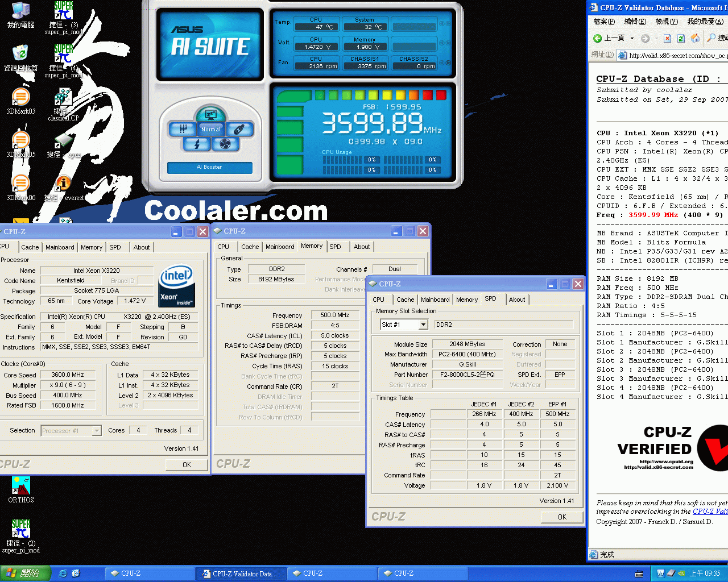728x582 pixels.
Task: Switch to CPU-Z Validator Data taskbar button
Action: [x=240, y=573]
